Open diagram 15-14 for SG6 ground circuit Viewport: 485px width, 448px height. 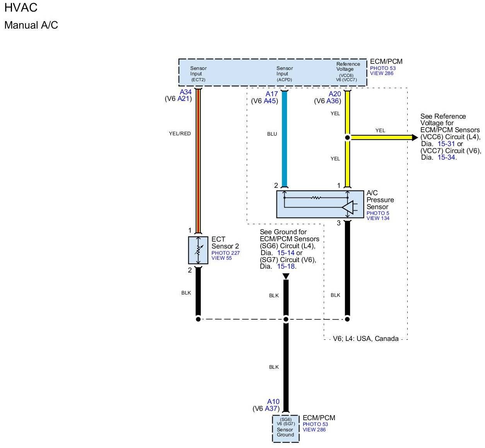[286, 253]
